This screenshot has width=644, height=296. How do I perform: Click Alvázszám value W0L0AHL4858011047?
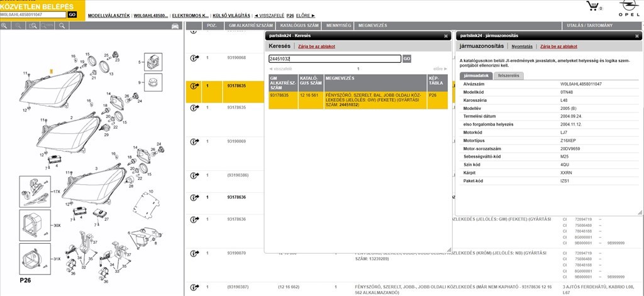point(580,84)
